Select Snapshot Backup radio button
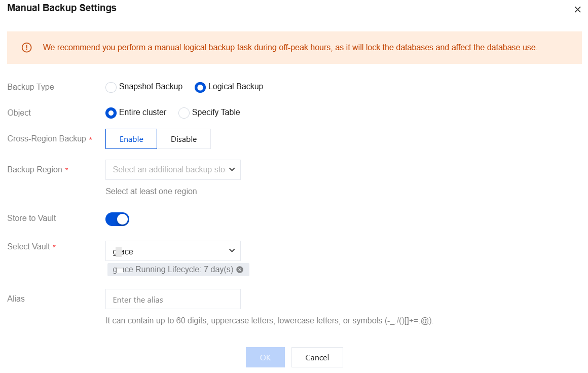 point(111,87)
